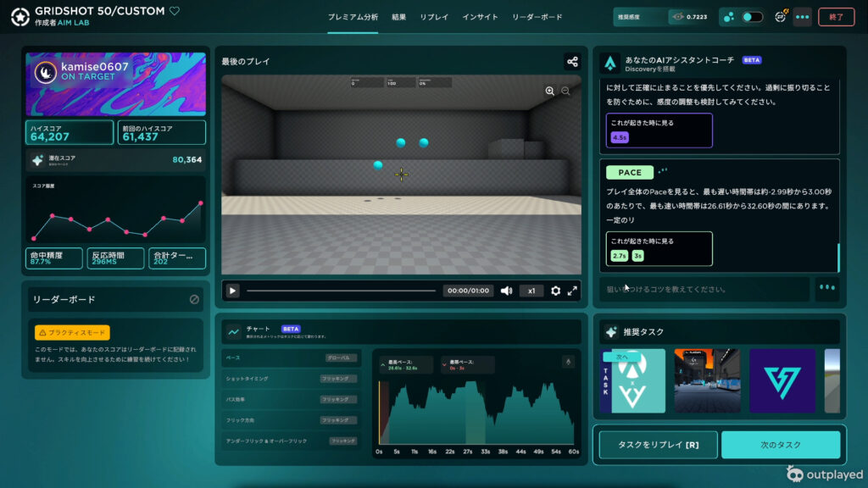The width and height of the screenshot is (868, 488).
Task: Switch to the リプレイ tab
Action: [433, 17]
